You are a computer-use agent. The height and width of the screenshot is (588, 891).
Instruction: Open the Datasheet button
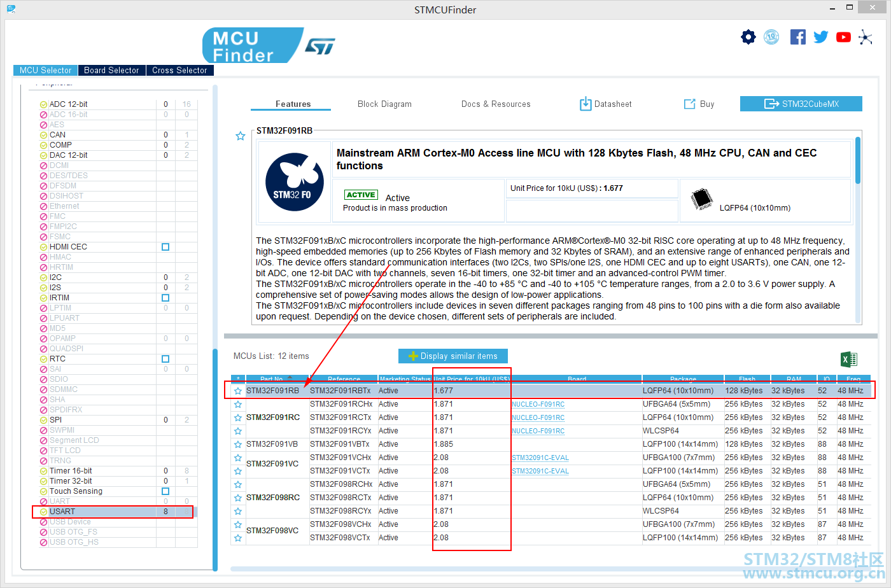(x=605, y=104)
